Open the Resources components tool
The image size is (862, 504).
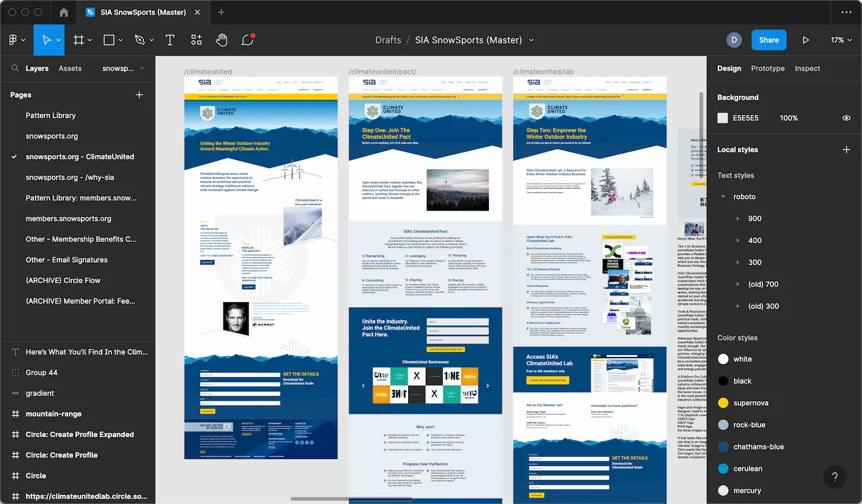[x=196, y=40]
